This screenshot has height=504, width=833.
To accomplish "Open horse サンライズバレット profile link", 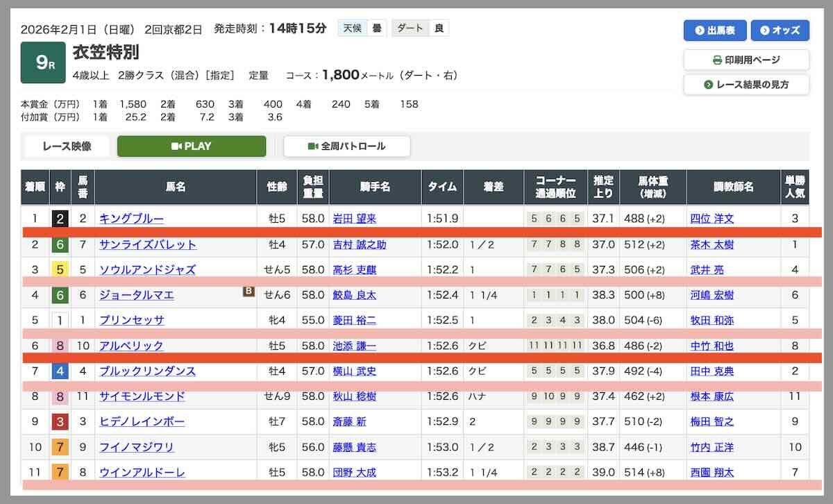I will [x=147, y=244].
